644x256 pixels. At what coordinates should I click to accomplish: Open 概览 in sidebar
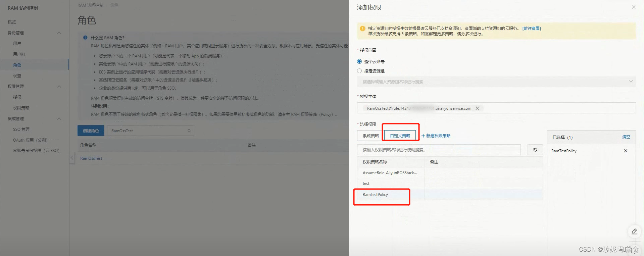12,22
